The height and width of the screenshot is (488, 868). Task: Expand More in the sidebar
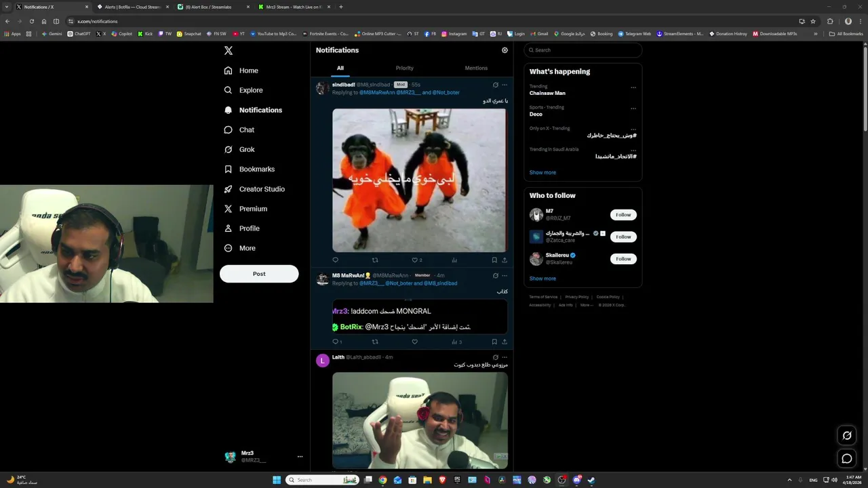tap(240, 248)
